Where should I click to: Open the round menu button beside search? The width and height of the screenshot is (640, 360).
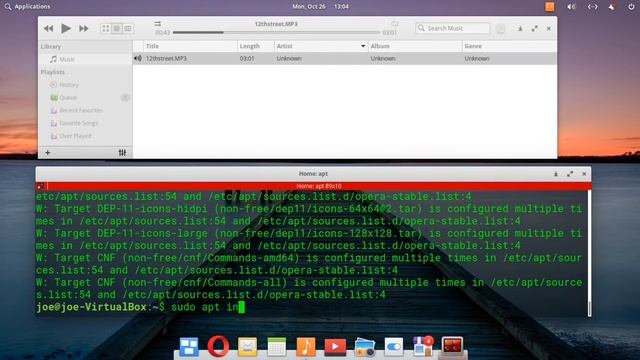click(x=500, y=29)
